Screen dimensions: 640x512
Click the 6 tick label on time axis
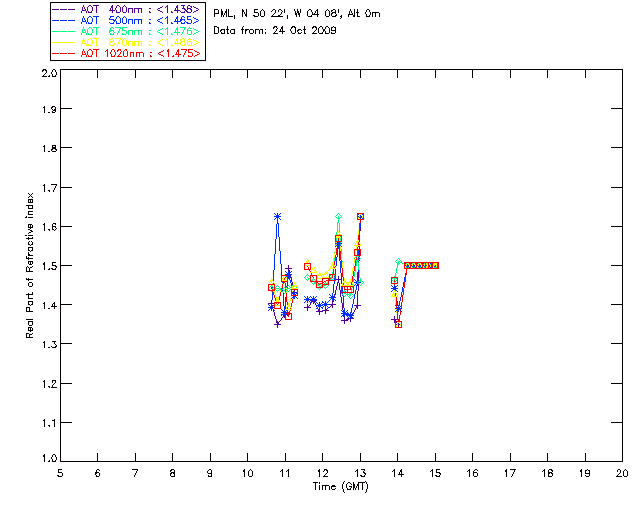(98, 473)
